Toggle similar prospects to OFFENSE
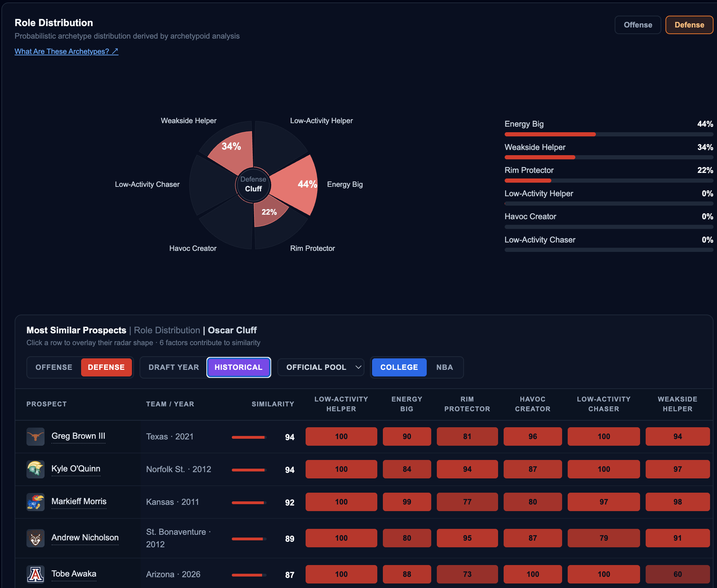The width and height of the screenshot is (717, 588). click(54, 367)
